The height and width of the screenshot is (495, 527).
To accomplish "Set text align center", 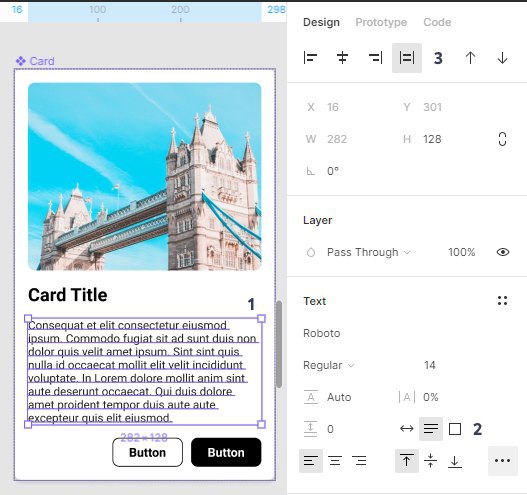I will 335,461.
